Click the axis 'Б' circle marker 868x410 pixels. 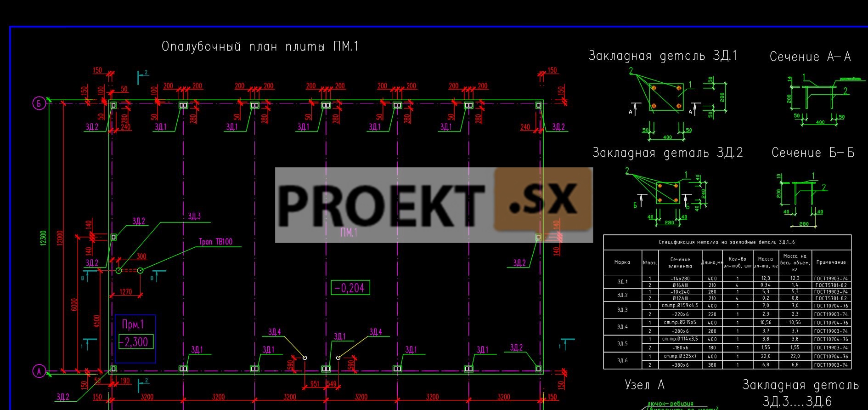click(x=39, y=103)
